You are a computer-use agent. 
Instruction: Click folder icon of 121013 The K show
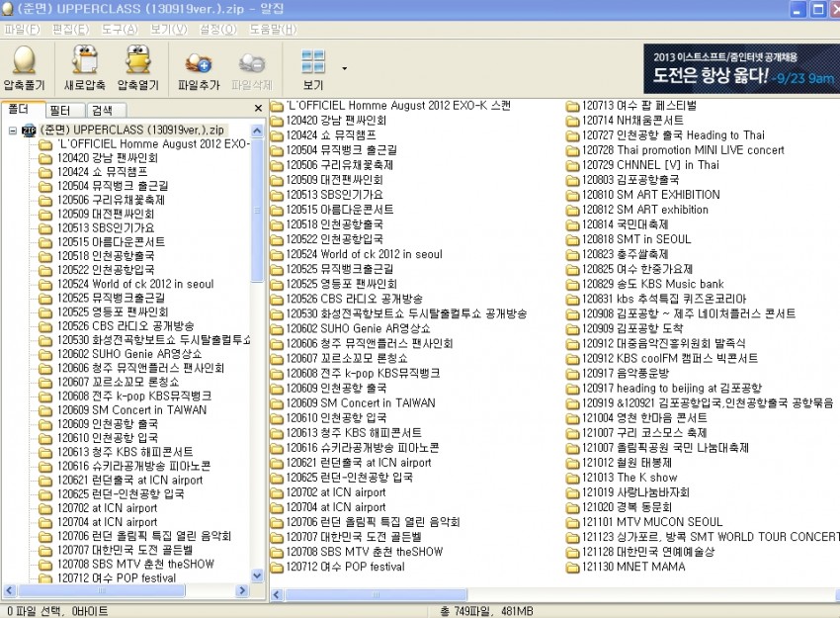click(x=572, y=478)
